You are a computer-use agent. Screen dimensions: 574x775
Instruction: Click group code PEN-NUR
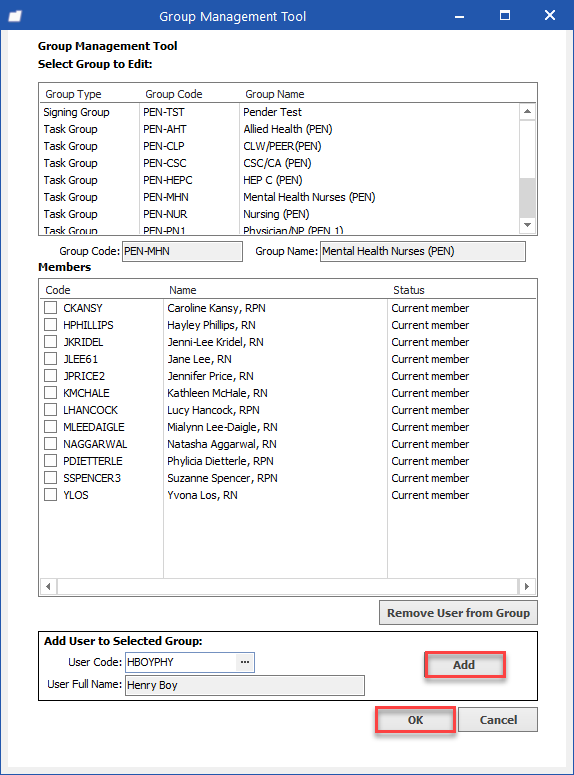point(165,214)
